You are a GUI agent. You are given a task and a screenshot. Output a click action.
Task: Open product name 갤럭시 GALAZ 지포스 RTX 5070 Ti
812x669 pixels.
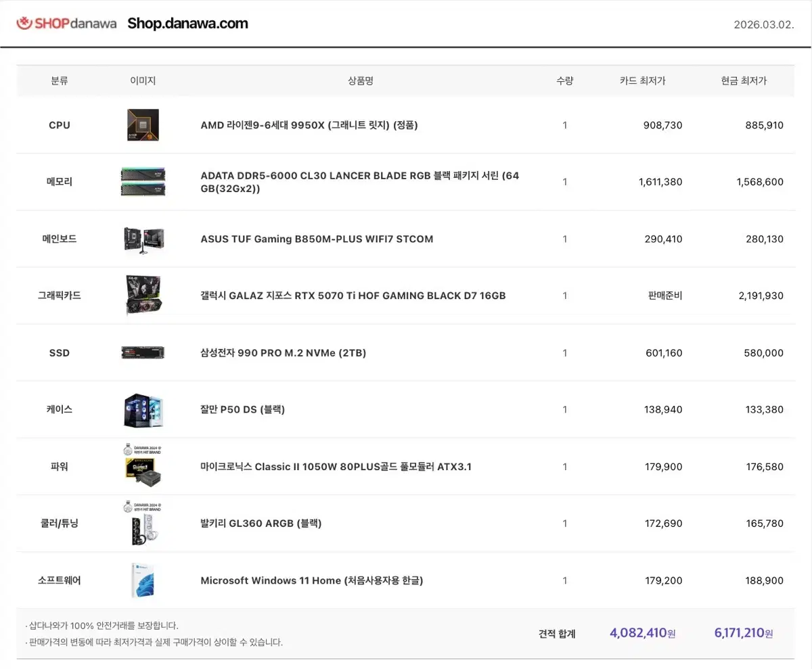[x=353, y=296]
